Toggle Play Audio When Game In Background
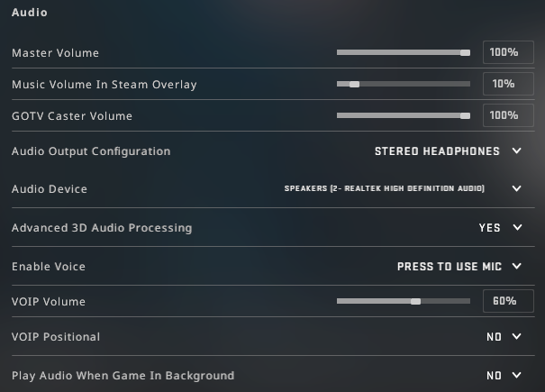This screenshot has width=545, height=392. pyautogui.click(x=494, y=376)
